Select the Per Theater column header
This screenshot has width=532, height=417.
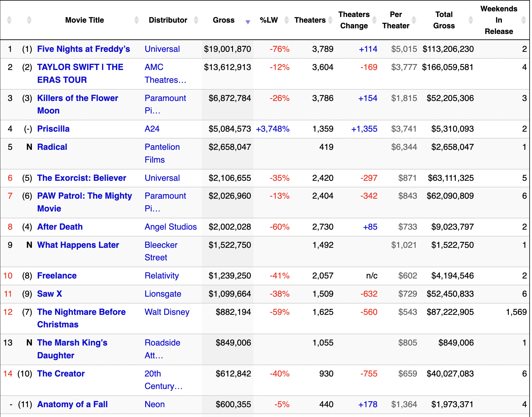396,20
